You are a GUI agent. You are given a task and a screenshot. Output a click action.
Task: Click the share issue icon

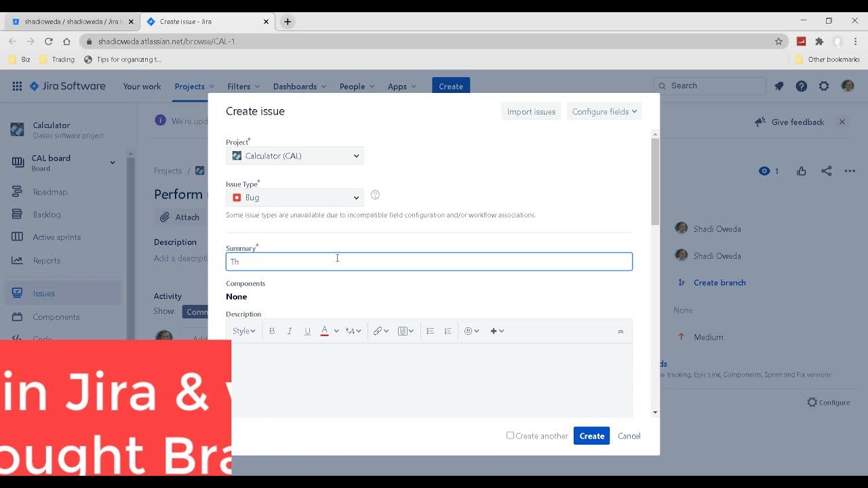826,171
